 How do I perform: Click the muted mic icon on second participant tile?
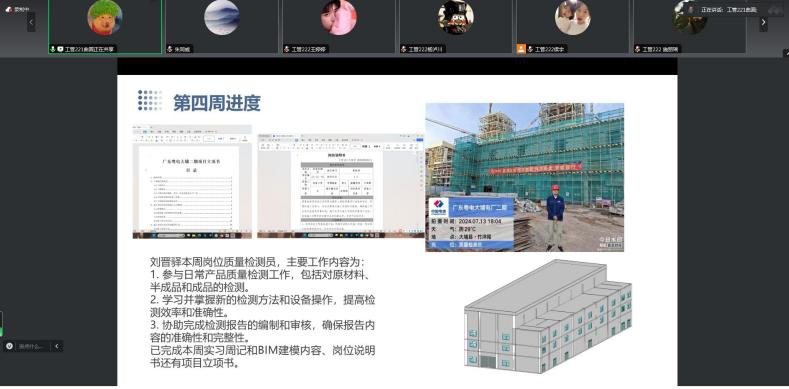point(170,49)
